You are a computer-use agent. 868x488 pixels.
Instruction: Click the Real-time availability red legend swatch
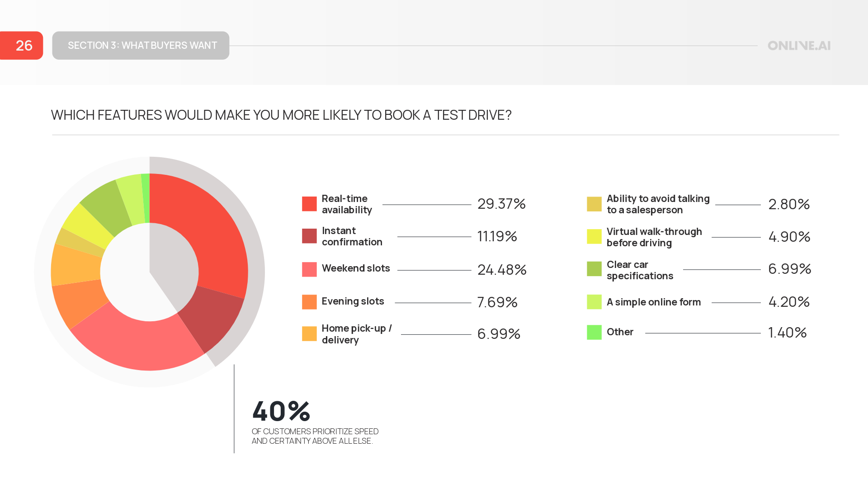309,204
